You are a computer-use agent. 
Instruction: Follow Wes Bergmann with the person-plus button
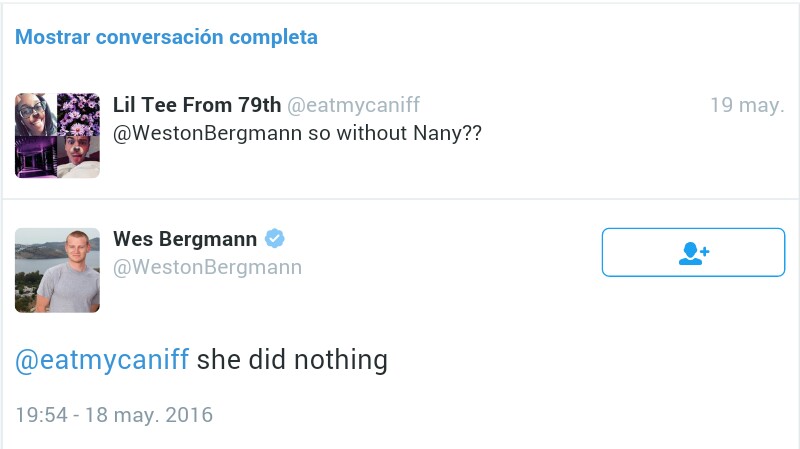click(x=693, y=252)
